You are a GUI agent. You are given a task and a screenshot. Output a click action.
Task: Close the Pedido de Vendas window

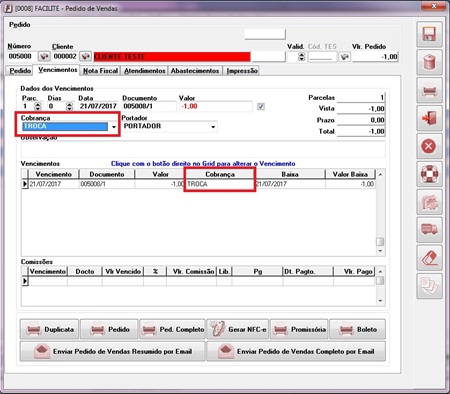click(434, 6)
